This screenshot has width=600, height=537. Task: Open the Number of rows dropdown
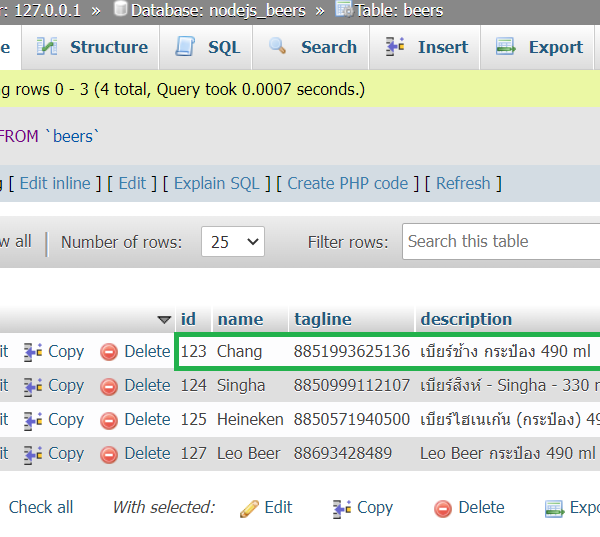pyautogui.click(x=232, y=242)
